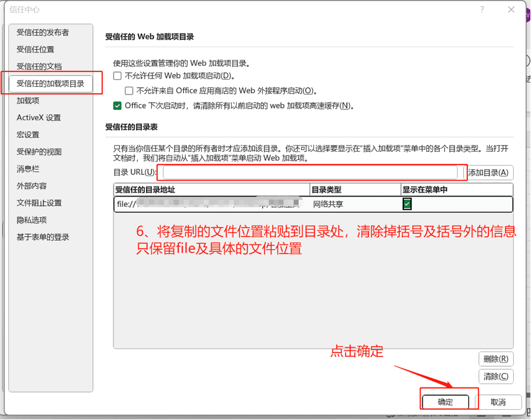Open 受保护的视图 settings
This screenshot has height=420, width=531.
point(39,152)
